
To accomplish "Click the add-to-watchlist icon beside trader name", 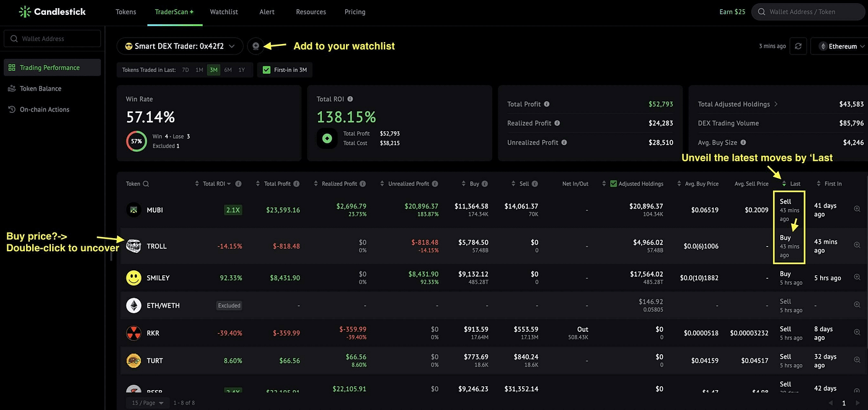I will (x=255, y=46).
